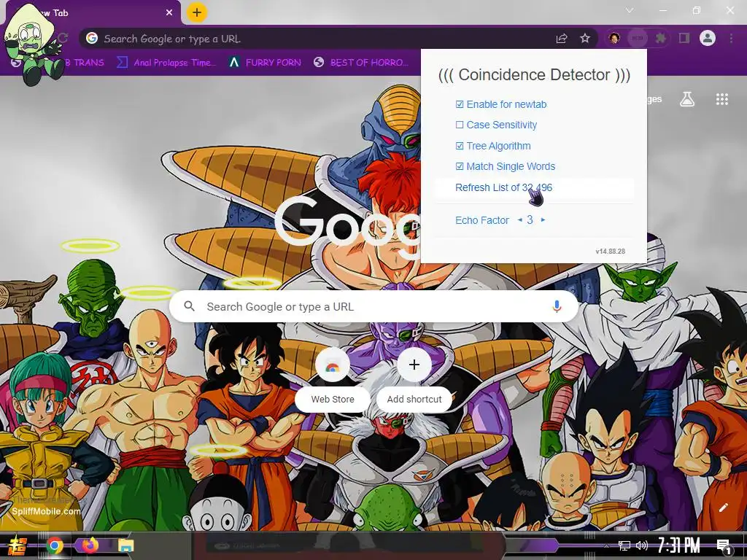Click the Google search box on page
The height and width of the screenshot is (560, 747).
click(x=373, y=307)
